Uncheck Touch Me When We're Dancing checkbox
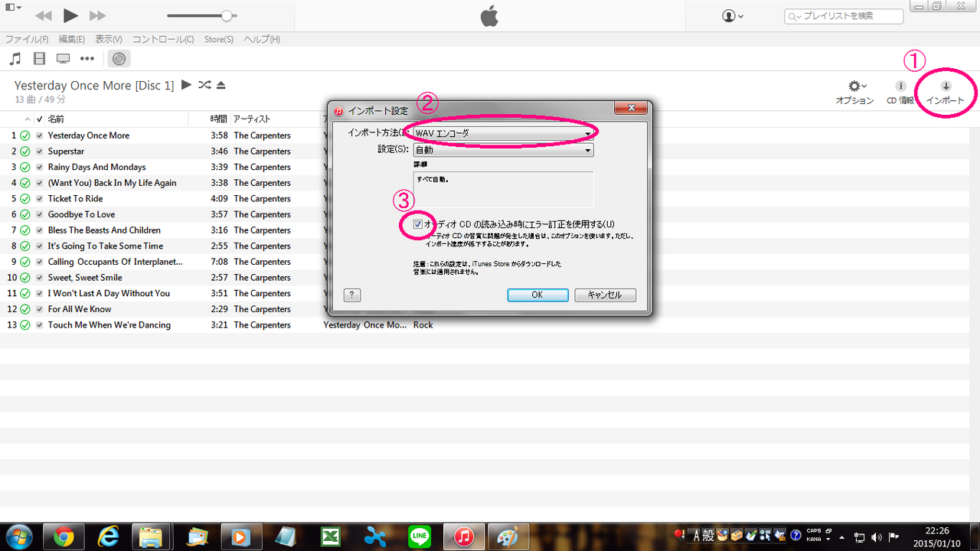The width and height of the screenshot is (980, 551). click(39, 325)
